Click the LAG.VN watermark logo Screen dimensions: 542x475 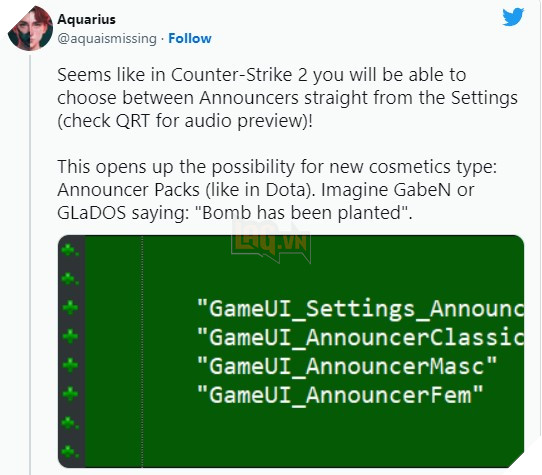coord(271,242)
